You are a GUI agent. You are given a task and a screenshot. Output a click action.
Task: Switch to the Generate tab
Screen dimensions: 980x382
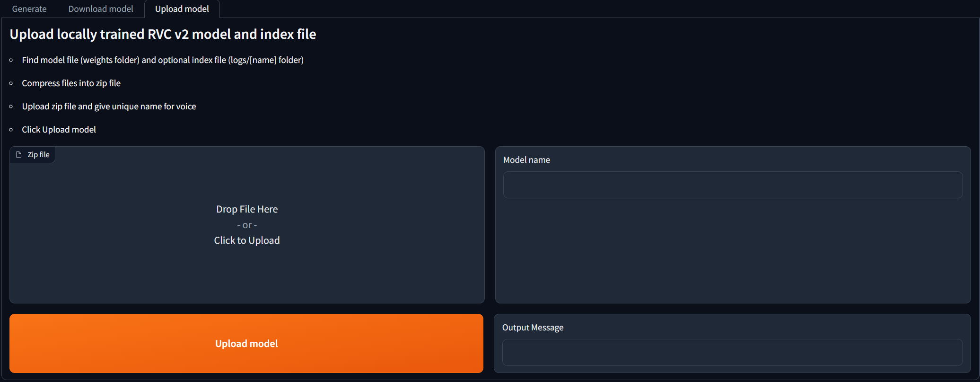click(x=29, y=9)
